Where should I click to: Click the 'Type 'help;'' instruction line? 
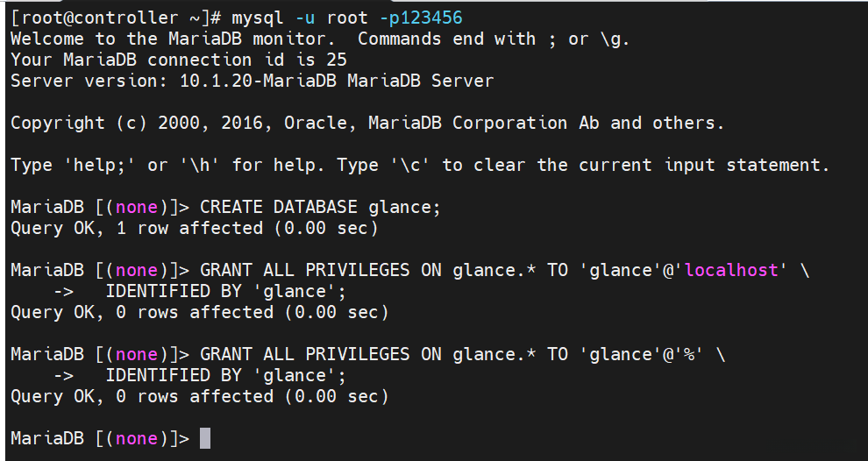(x=419, y=165)
